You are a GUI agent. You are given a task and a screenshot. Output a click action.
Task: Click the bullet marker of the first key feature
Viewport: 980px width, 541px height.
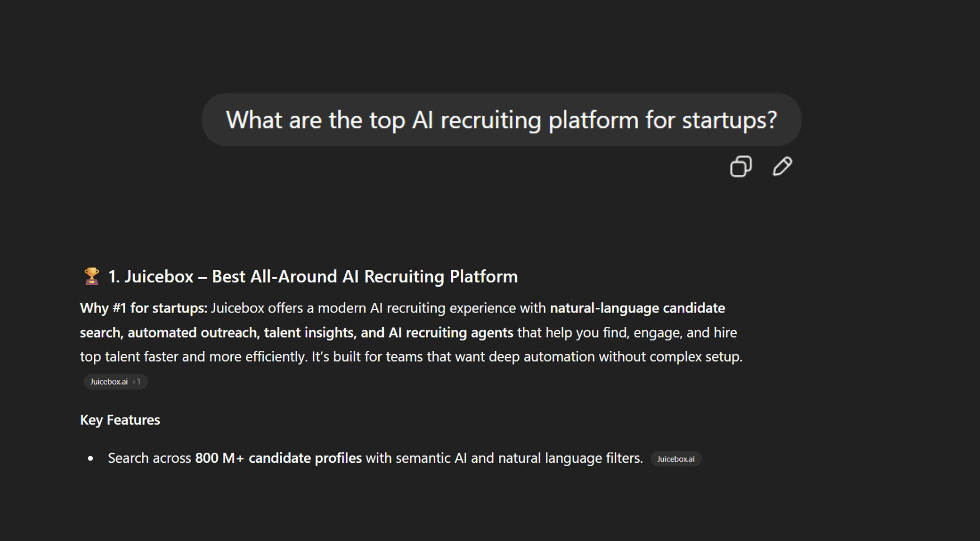coord(90,458)
